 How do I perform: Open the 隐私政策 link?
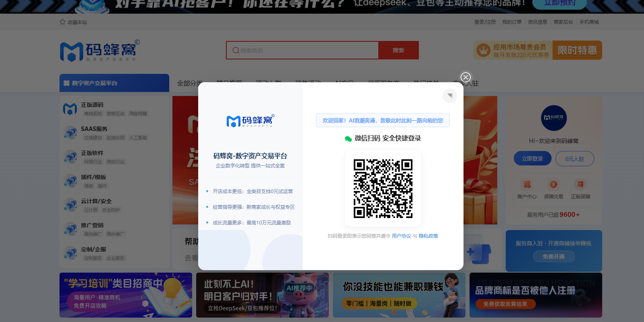tap(429, 236)
